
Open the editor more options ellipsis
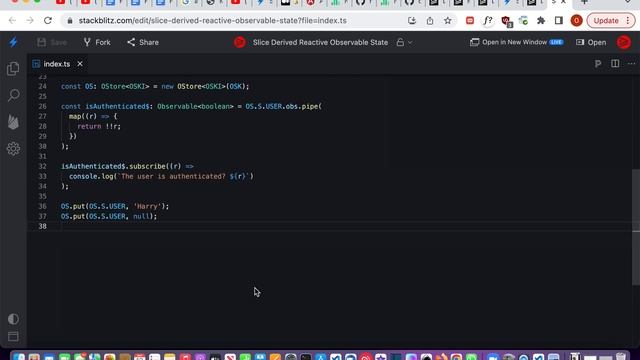click(631, 64)
